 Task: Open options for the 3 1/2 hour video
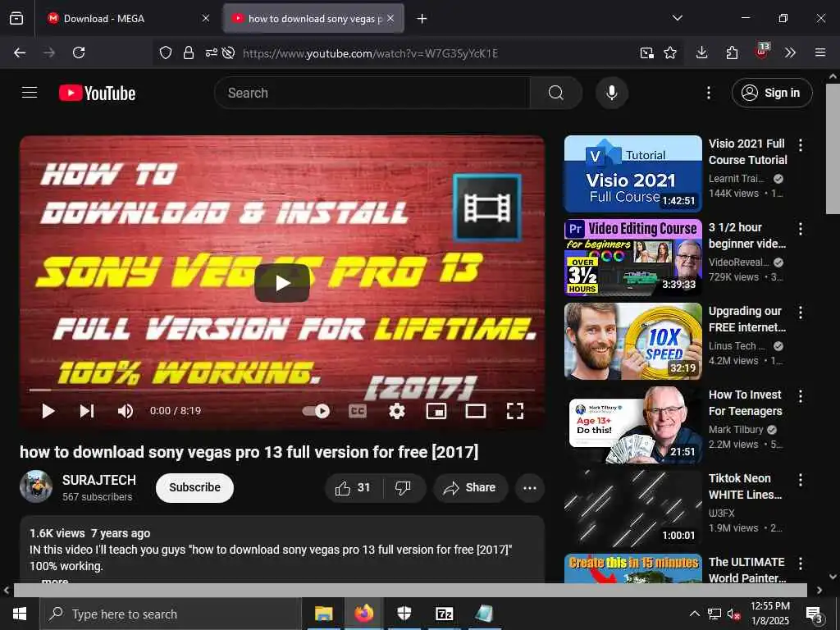click(x=801, y=229)
